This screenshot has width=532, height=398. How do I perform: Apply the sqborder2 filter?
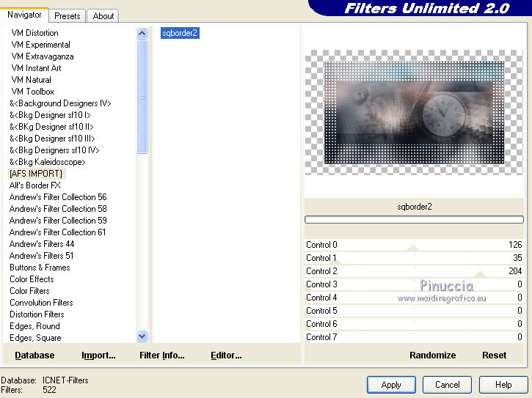[x=391, y=385]
